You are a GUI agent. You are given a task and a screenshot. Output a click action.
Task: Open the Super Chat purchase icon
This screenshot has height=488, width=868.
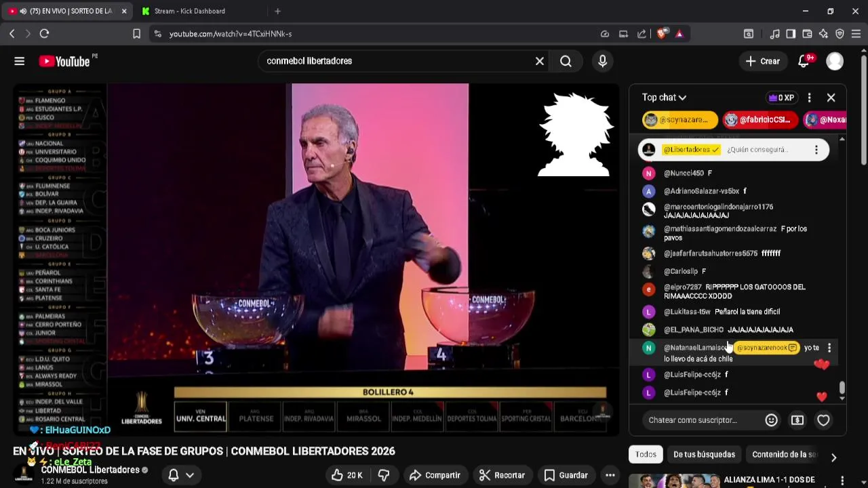(797, 420)
